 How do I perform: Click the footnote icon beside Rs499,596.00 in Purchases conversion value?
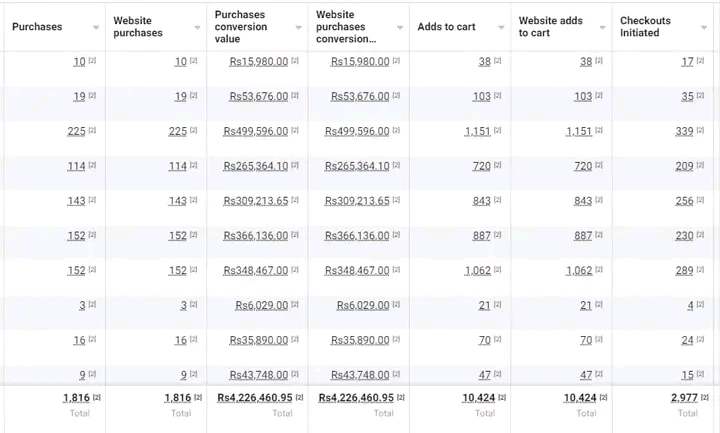296,130
